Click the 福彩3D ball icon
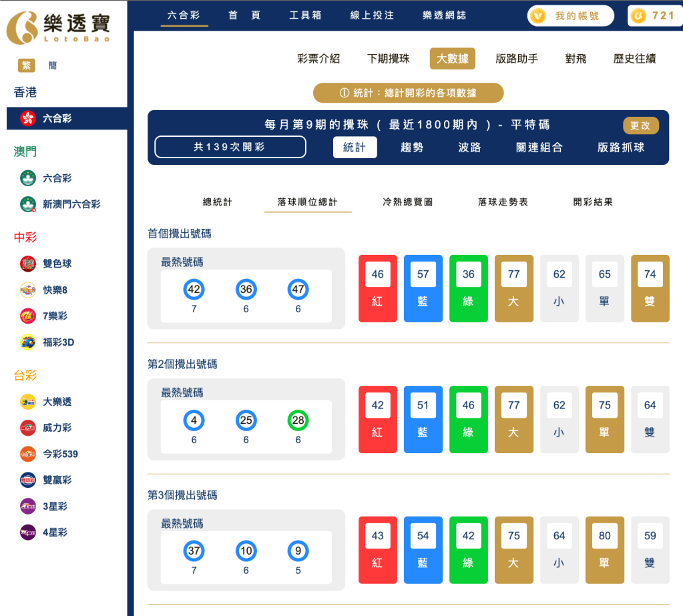Image resolution: width=683 pixels, height=616 pixels. [27, 342]
